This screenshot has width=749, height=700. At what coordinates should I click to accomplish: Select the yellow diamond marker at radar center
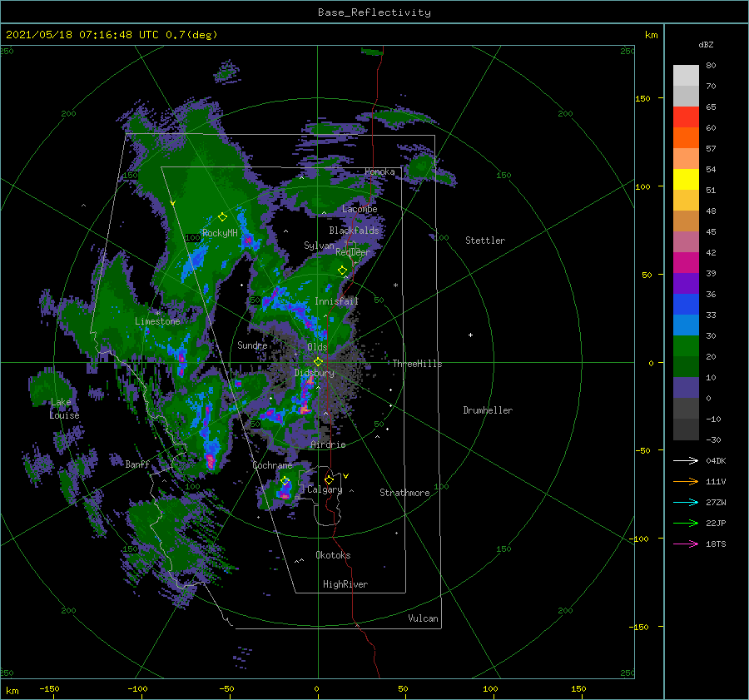pyautogui.click(x=318, y=362)
